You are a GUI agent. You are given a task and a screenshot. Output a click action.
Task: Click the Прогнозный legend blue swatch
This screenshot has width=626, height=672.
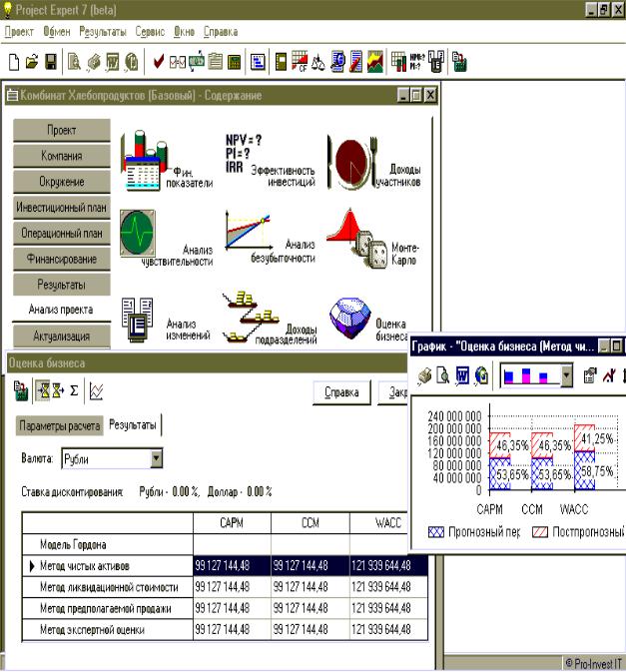pyautogui.click(x=436, y=532)
